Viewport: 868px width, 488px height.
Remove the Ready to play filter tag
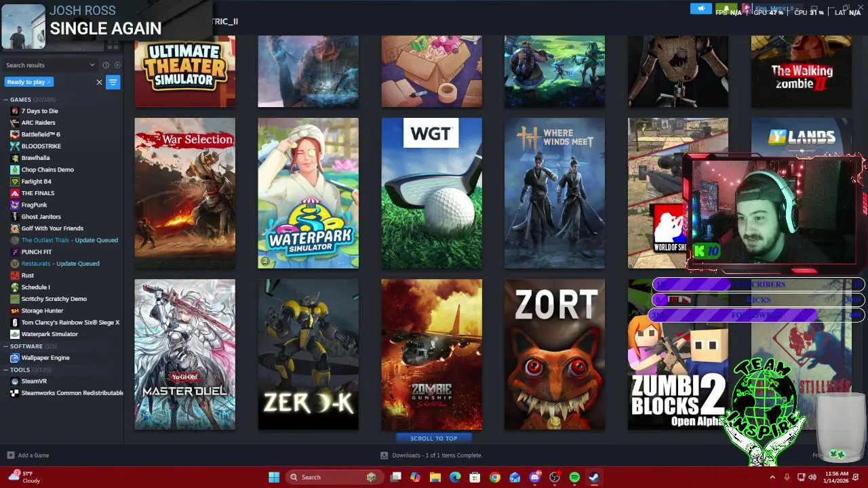point(48,82)
